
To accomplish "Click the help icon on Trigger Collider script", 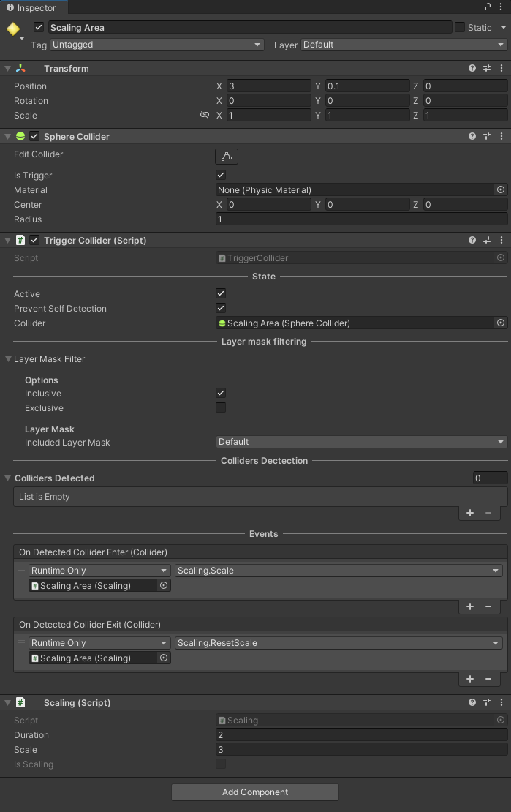I will coord(472,240).
